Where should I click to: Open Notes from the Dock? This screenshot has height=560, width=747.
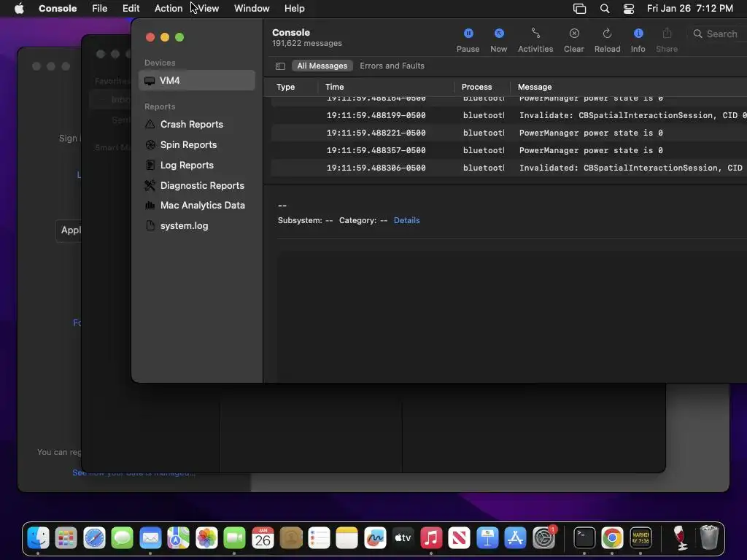[x=347, y=538]
